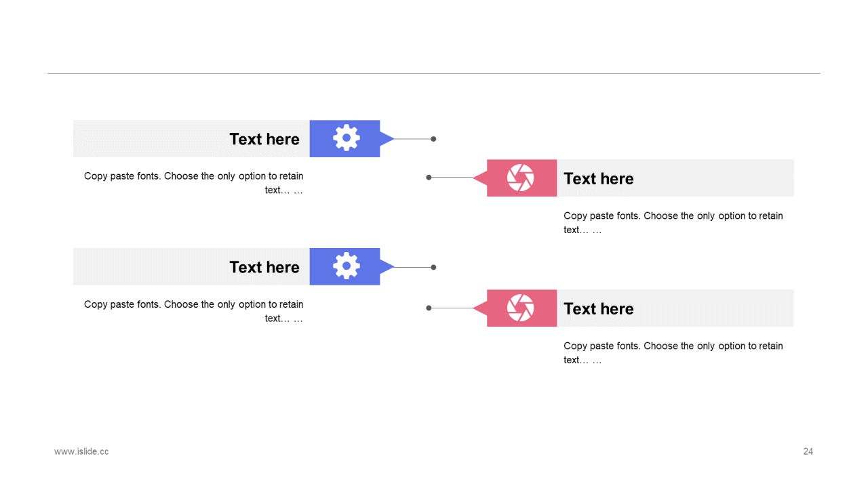
Task: Click the lower-left 'Copy paste fonts' paragraph
Action: (x=194, y=311)
